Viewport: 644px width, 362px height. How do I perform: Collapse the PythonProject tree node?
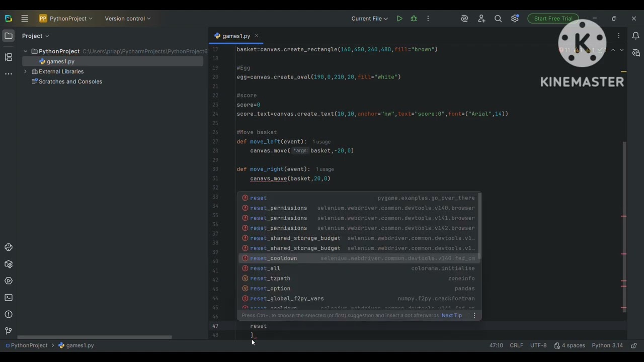(x=26, y=51)
